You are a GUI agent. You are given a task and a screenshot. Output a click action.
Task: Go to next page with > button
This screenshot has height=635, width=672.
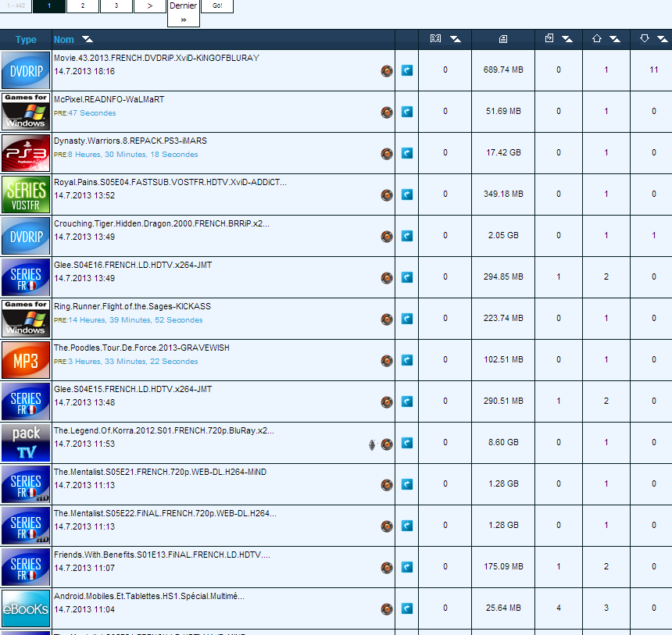[149, 6]
